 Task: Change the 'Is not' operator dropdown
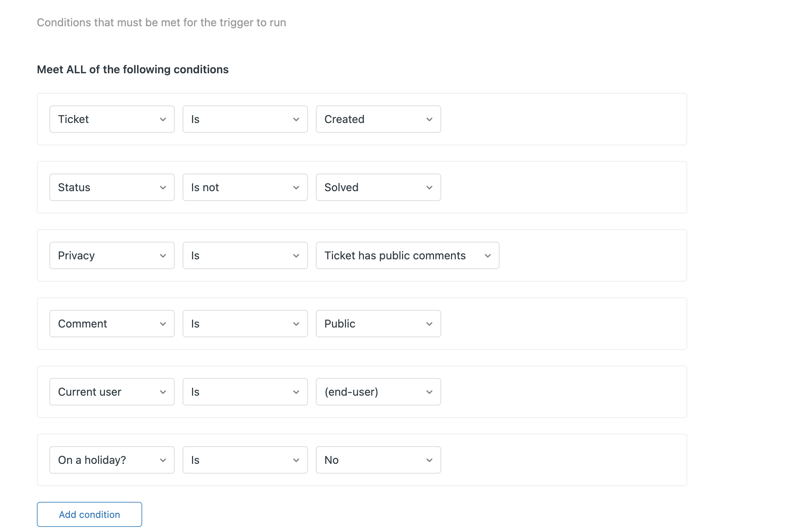coord(245,187)
